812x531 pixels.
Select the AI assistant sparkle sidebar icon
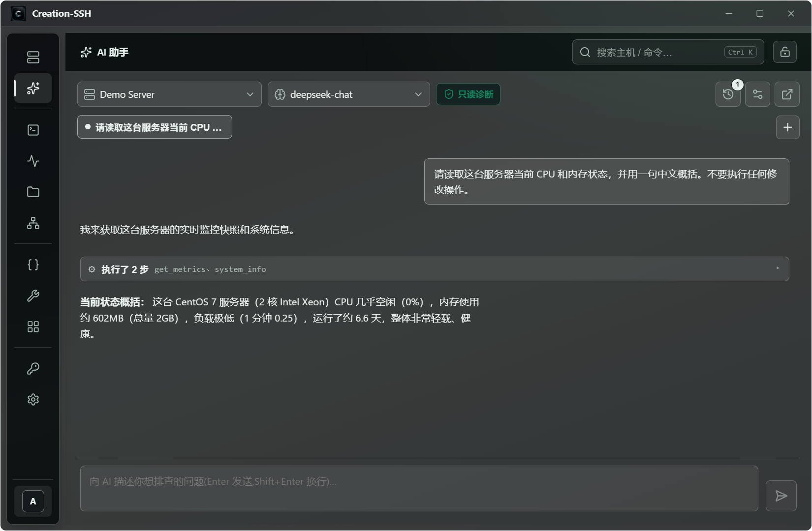click(x=33, y=88)
